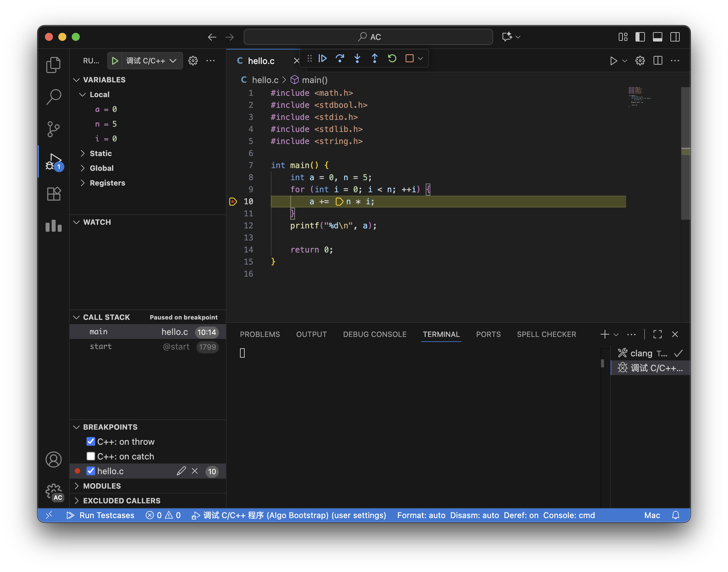Screen dimensions: 728x572
Task: Enable the C++: on catch breakpoint
Action: click(91, 456)
